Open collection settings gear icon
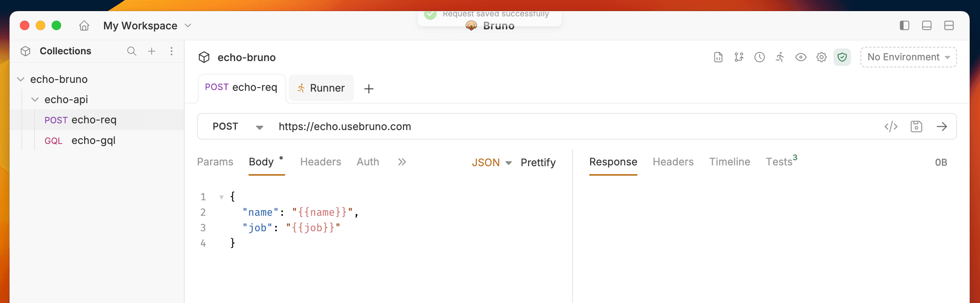980x303 pixels. coord(821,57)
